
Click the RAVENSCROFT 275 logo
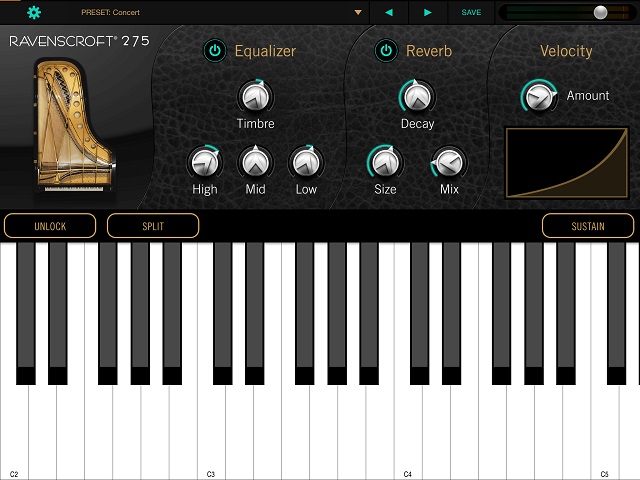pos(79,41)
